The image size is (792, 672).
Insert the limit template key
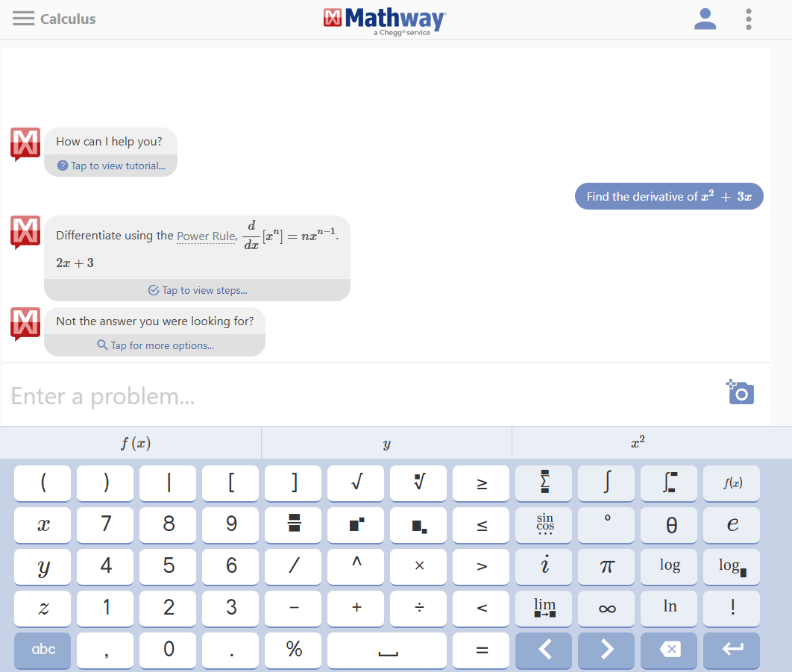544,609
